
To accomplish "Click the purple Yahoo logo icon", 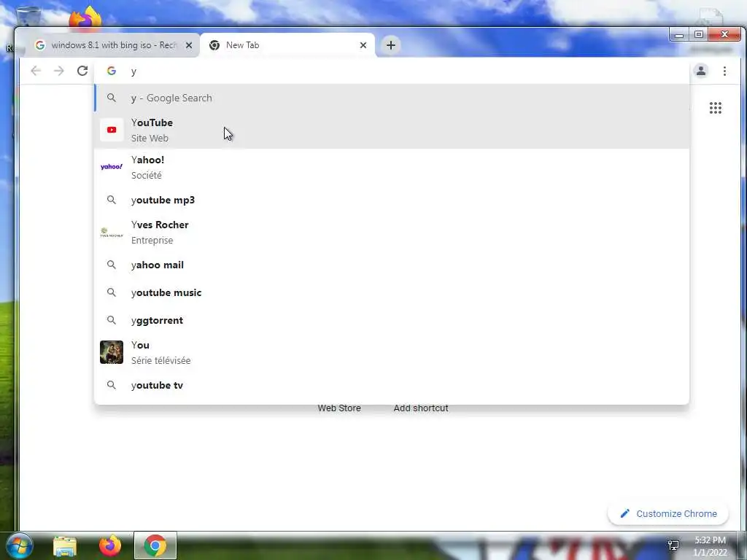I will point(112,167).
